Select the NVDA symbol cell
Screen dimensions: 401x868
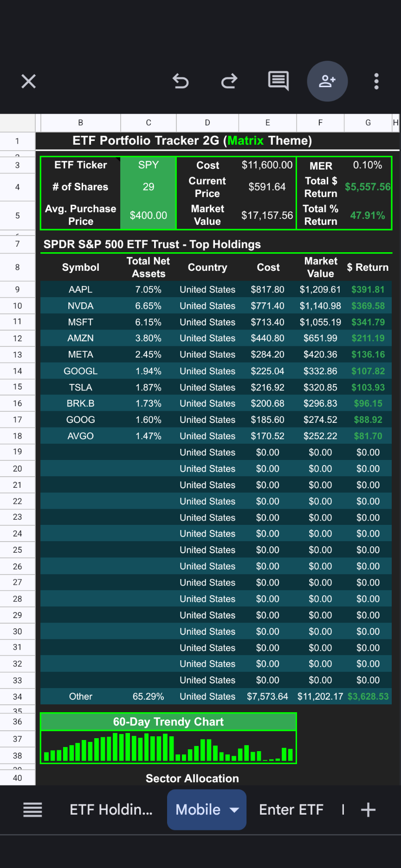click(x=81, y=306)
